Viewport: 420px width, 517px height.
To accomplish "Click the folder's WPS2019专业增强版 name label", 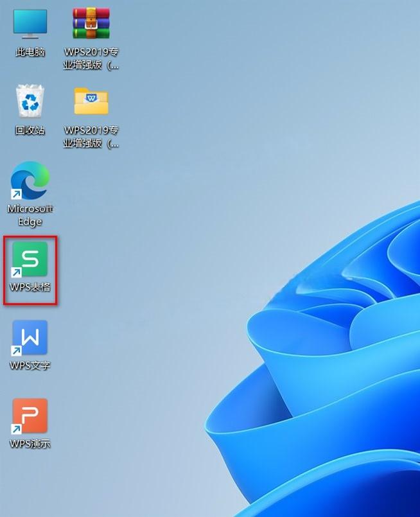I will pos(91,136).
